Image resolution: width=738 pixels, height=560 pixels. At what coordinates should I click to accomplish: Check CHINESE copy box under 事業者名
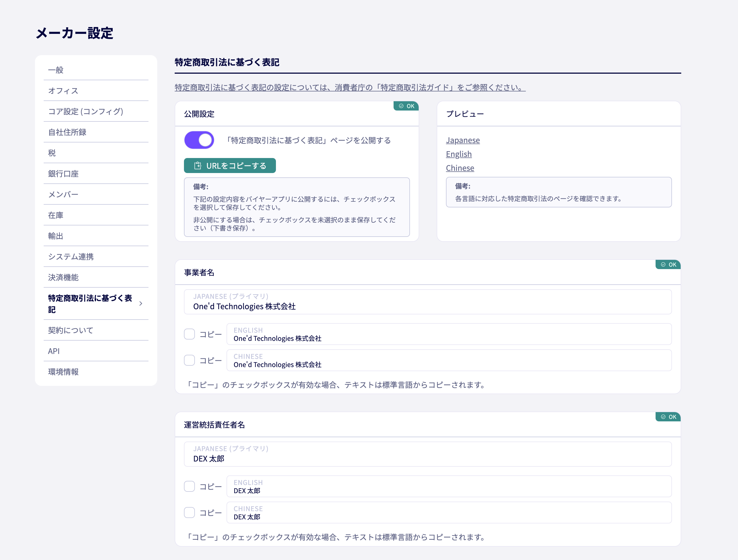pos(189,360)
